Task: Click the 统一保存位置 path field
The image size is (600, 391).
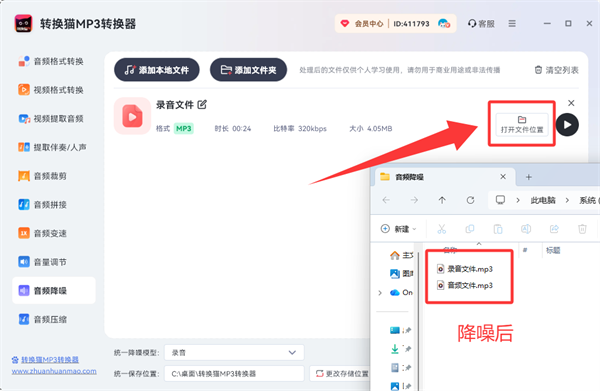Action: click(x=234, y=373)
